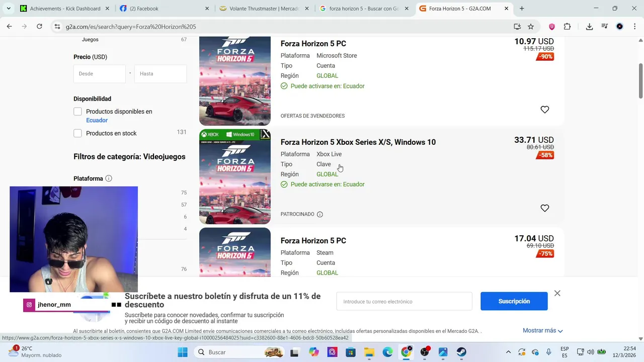Open the Windows Start menu

183,352
